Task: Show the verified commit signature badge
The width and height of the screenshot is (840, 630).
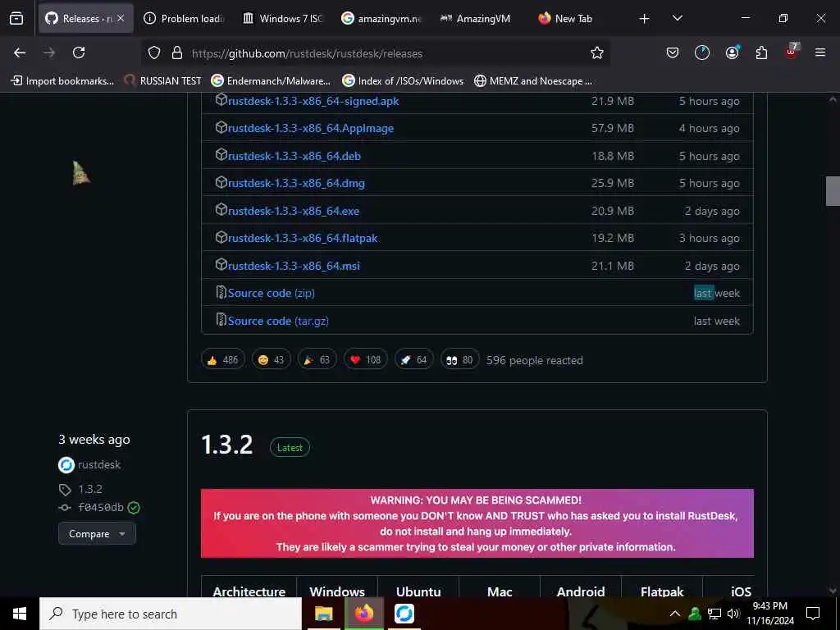Action: coord(134,508)
